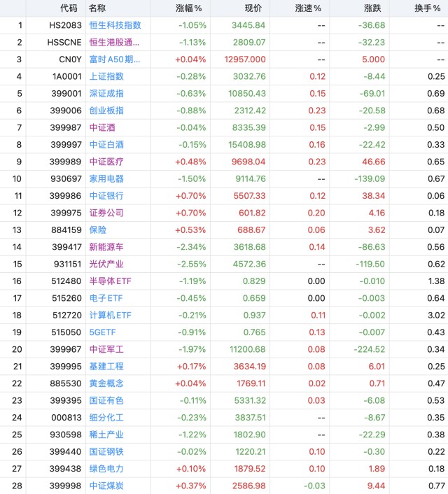Select 深证成指 name
Image resolution: width=448 pixels, height=494 pixels.
pyautogui.click(x=106, y=93)
